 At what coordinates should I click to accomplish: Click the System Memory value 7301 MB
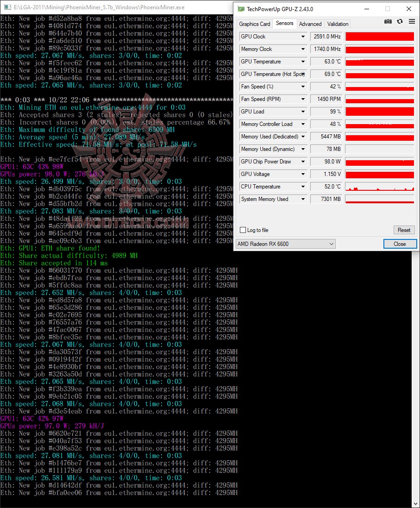326,199
